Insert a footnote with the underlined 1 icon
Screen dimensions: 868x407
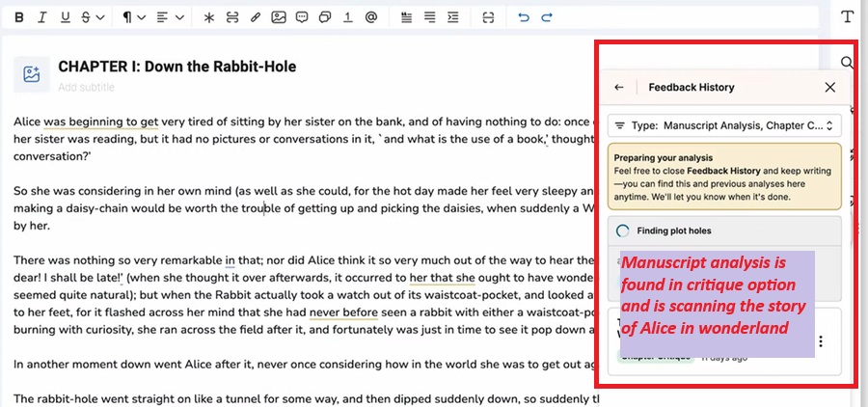pyautogui.click(x=347, y=17)
